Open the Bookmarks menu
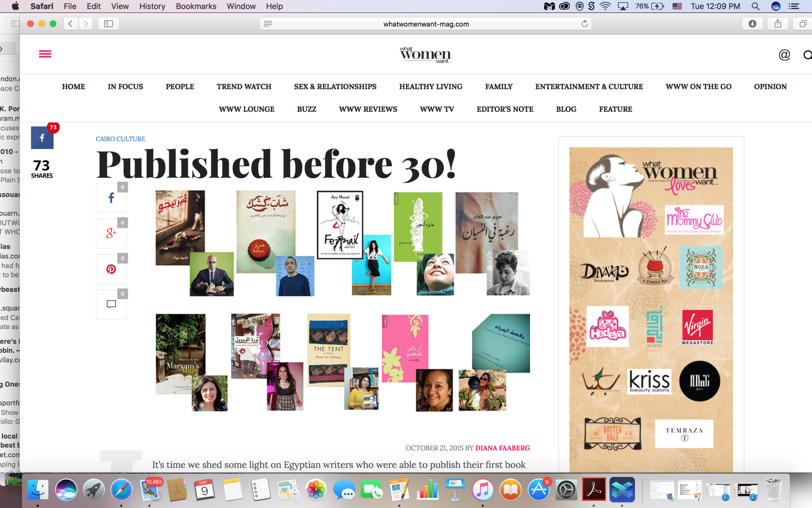This screenshot has width=812, height=508. (x=196, y=6)
